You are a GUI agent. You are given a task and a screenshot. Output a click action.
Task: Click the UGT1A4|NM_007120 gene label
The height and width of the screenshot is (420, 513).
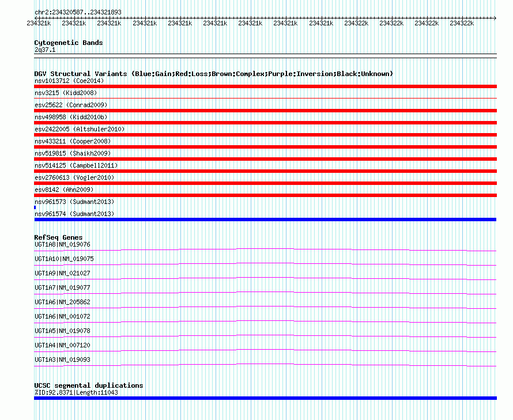pos(62,346)
